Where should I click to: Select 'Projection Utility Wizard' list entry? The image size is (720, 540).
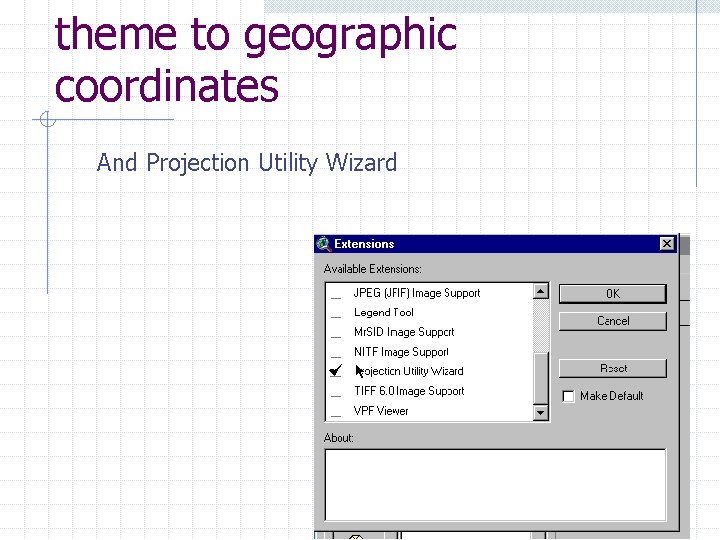(x=409, y=371)
